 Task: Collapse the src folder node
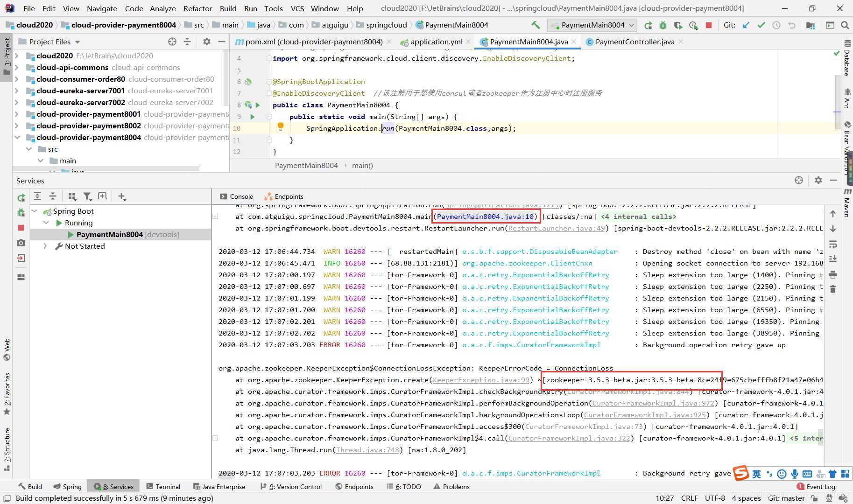click(29, 149)
